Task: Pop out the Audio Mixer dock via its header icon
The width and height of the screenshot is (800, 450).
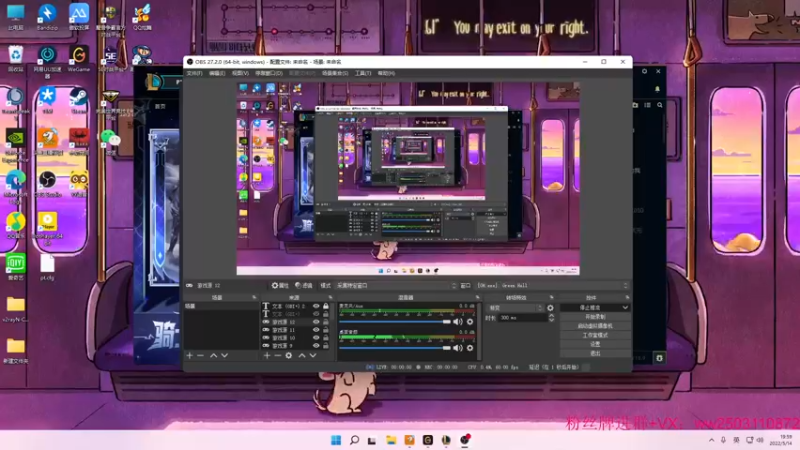Action: [x=478, y=297]
